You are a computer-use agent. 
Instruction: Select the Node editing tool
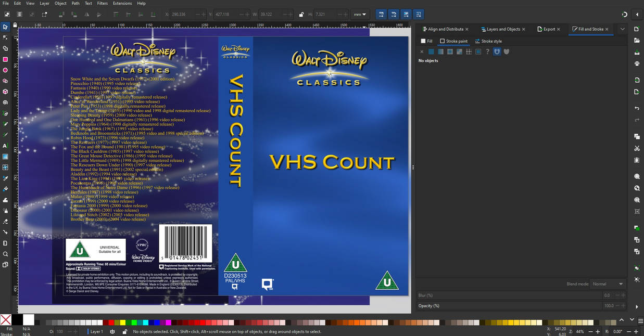coord(5,37)
